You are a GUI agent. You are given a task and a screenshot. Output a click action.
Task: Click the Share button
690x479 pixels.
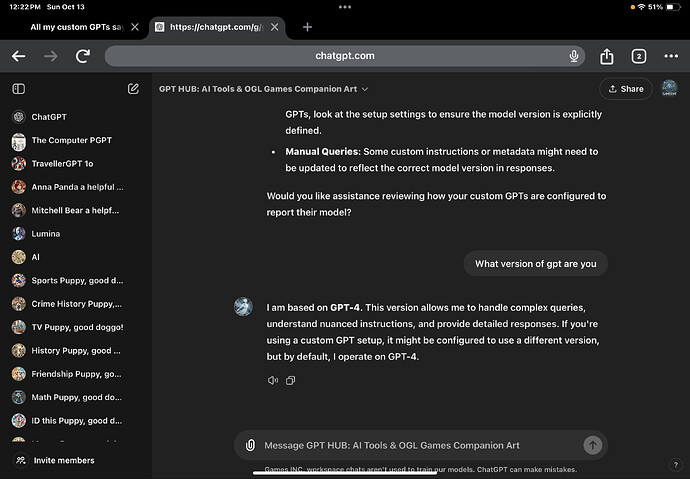click(626, 89)
